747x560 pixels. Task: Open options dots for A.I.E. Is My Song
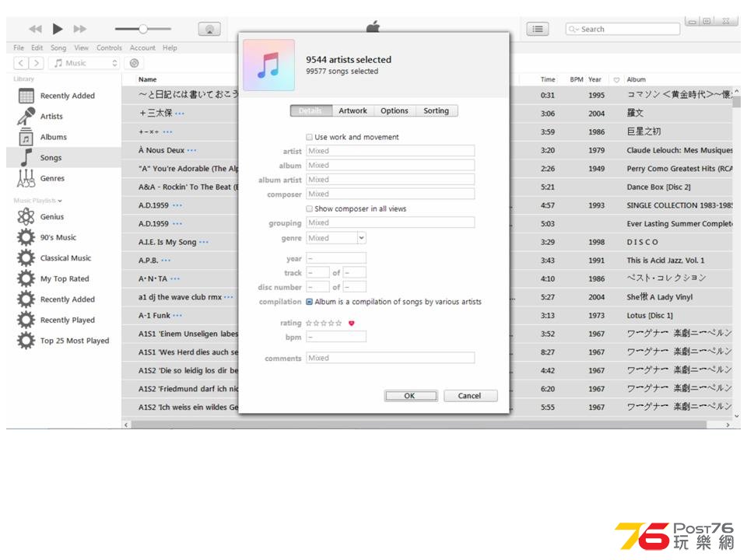click(x=203, y=243)
